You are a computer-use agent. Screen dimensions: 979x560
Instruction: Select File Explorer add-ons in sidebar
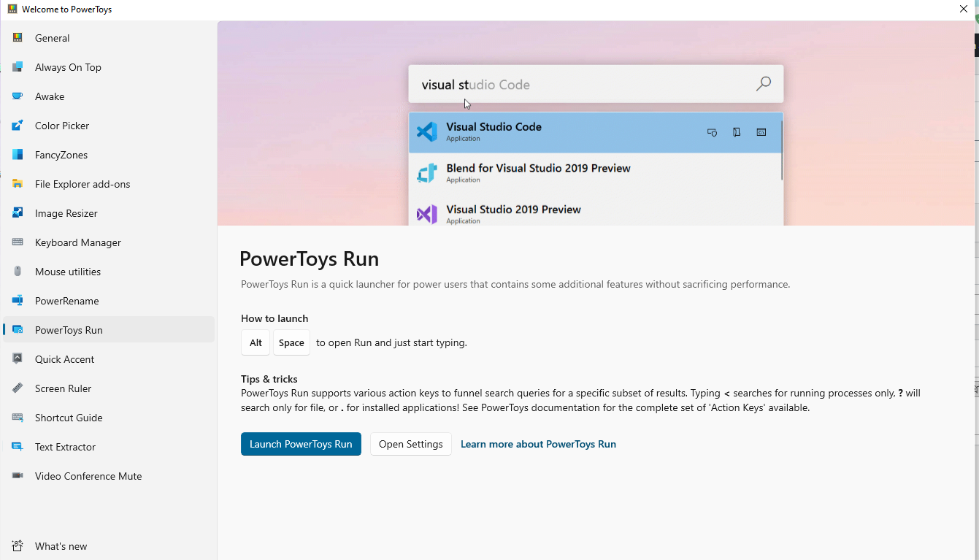coord(82,184)
